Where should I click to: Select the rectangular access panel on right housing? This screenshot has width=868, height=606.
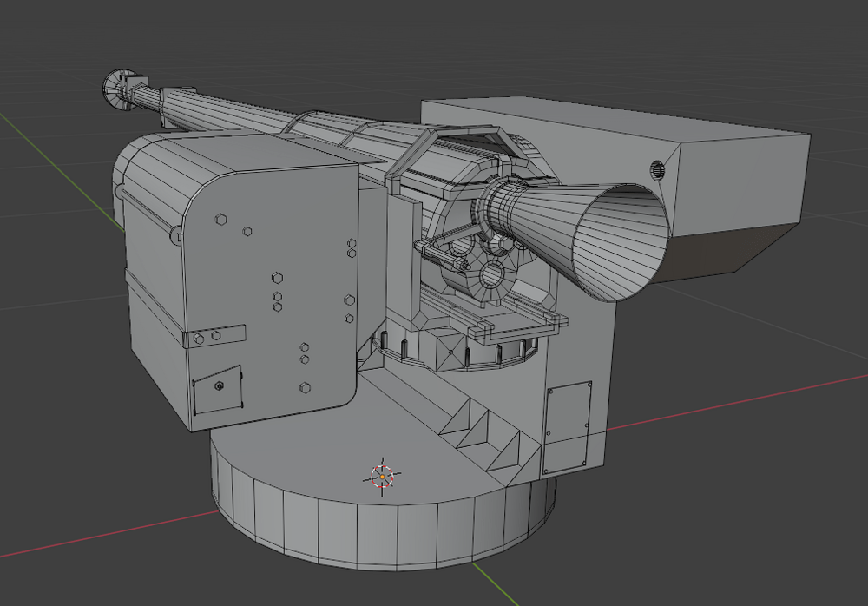click(568, 427)
